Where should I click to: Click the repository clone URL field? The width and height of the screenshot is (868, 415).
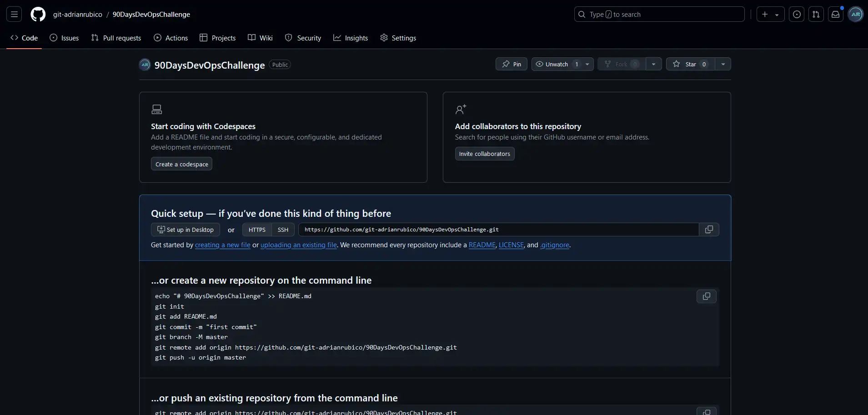click(x=498, y=230)
